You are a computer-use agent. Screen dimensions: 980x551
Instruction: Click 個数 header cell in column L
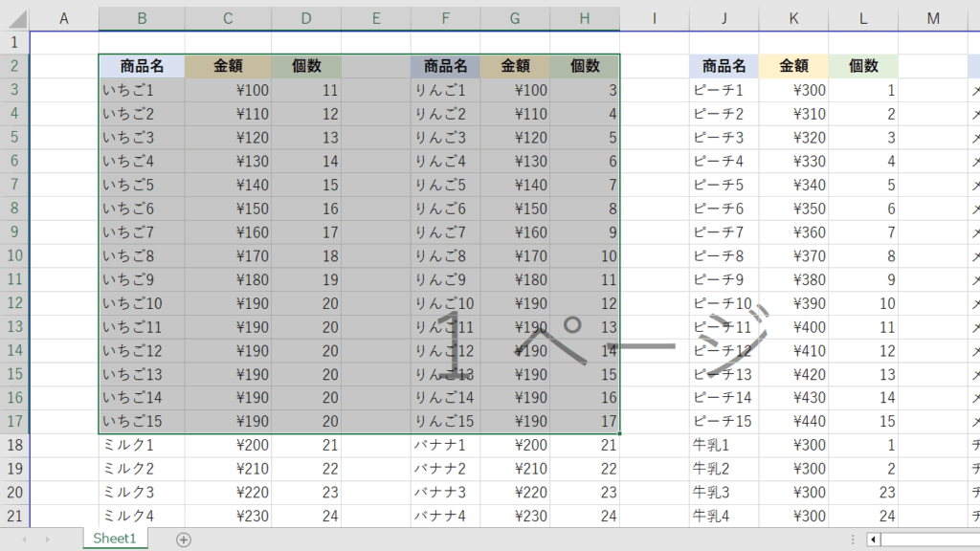click(863, 66)
